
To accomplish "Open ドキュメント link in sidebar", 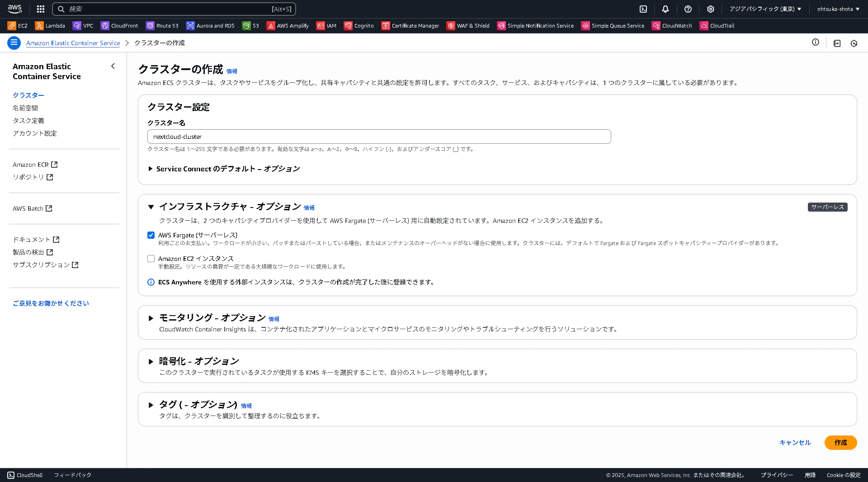I will point(36,240).
